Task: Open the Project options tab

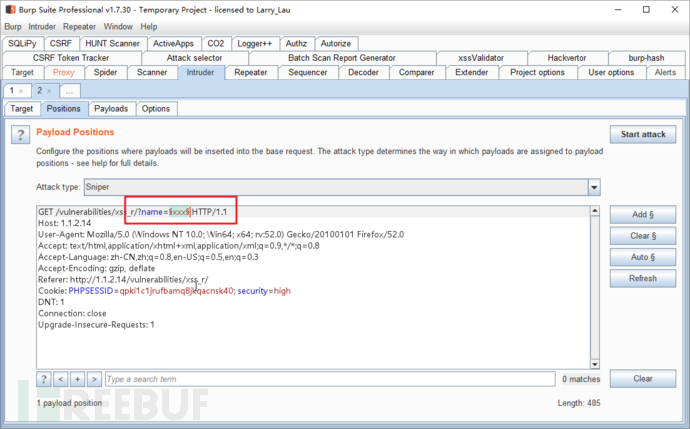Action: click(x=537, y=73)
